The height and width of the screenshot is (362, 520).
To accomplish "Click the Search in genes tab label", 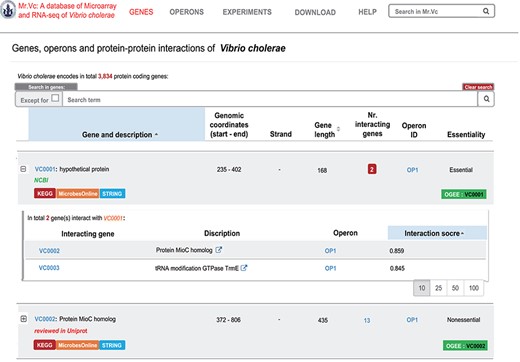I will 46,87.
